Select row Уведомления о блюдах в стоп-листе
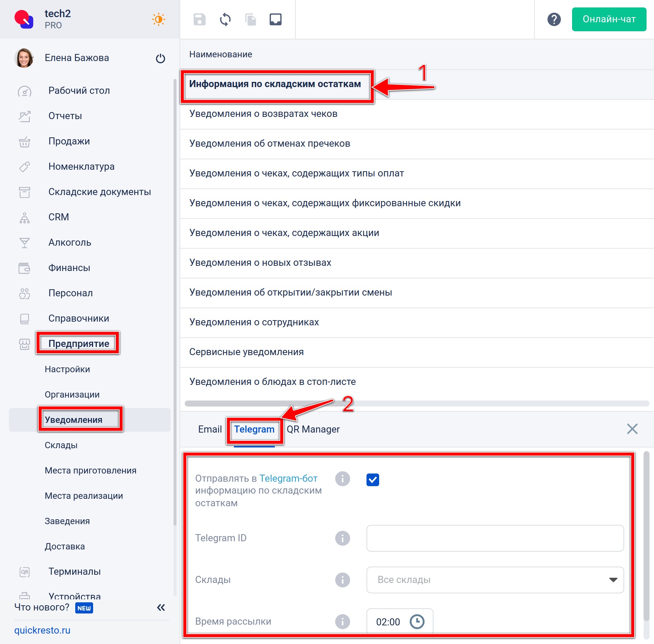Screen dimensions: 654x644 click(417, 382)
